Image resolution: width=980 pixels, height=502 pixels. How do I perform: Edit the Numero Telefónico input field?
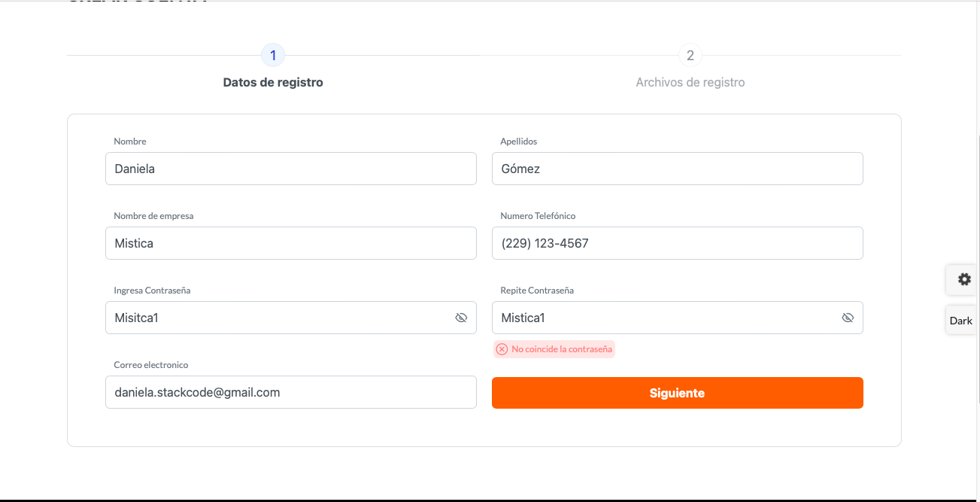point(677,243)
